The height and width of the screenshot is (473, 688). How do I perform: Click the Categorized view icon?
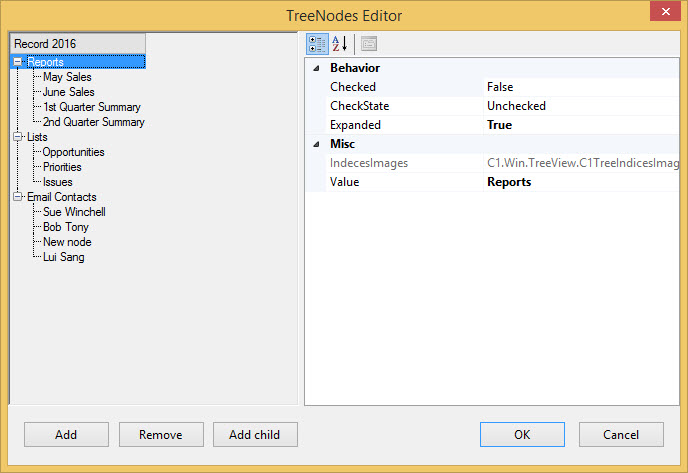[x=316, y=44]
